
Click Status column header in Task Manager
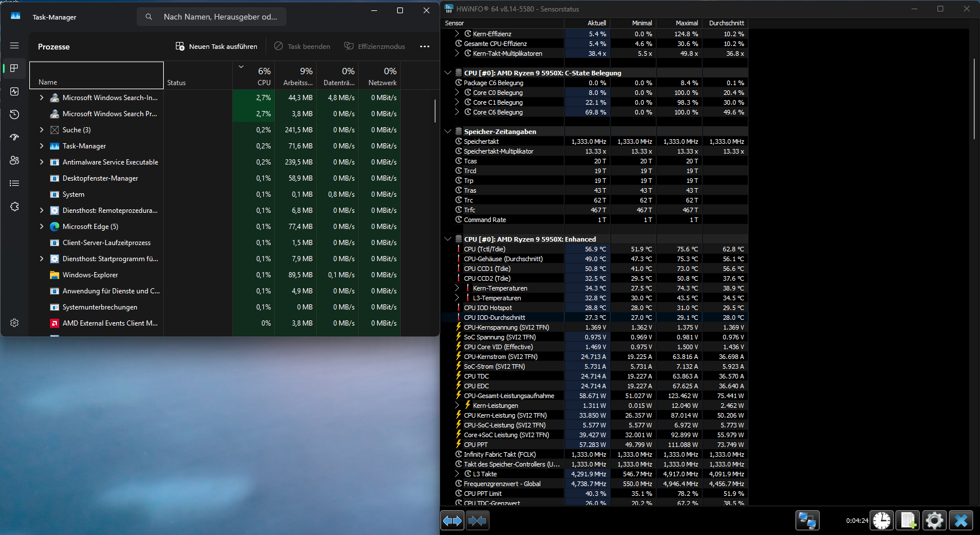pyautogui.click(x=198, y=75)
